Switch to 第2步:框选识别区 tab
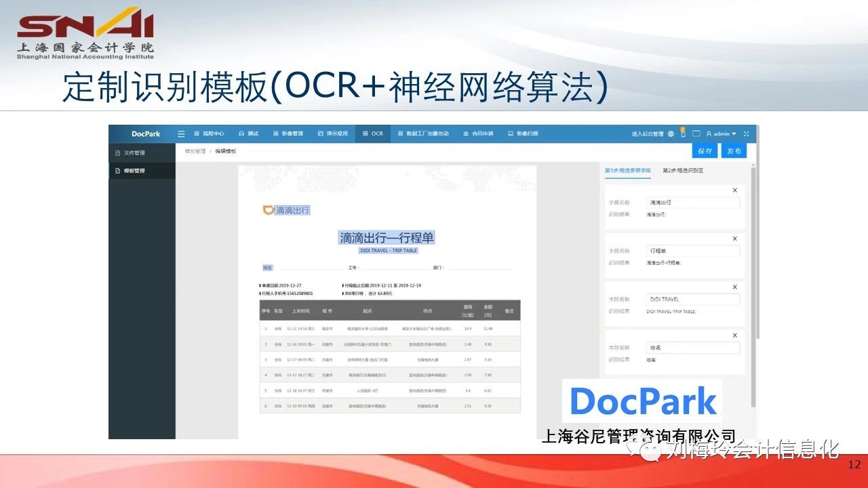This screenshot has width=868, height=488. (x=683, y=171)
